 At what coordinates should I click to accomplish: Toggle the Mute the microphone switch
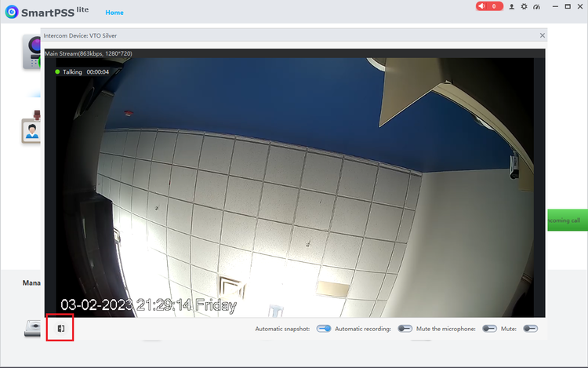489,329
